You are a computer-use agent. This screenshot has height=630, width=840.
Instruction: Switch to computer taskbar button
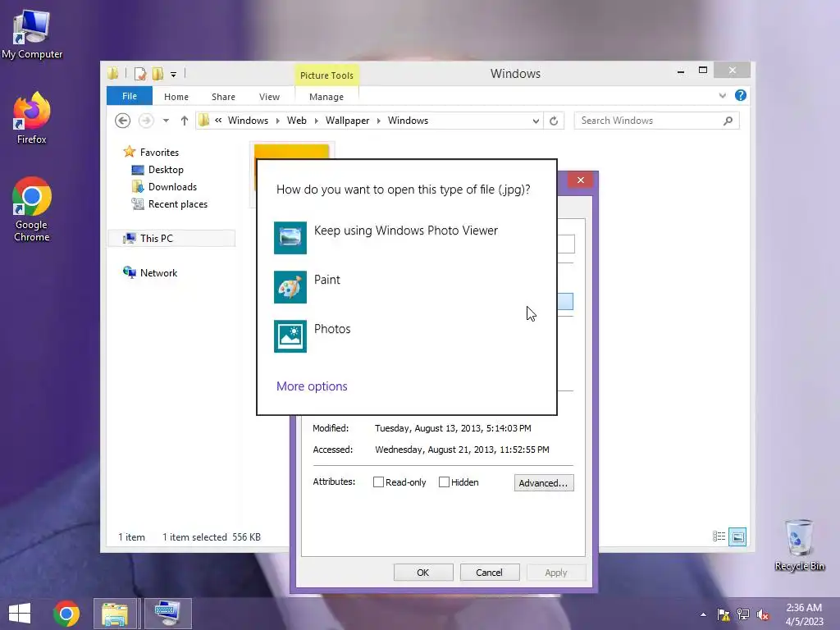pyautogui.click(x=167, y=614)
